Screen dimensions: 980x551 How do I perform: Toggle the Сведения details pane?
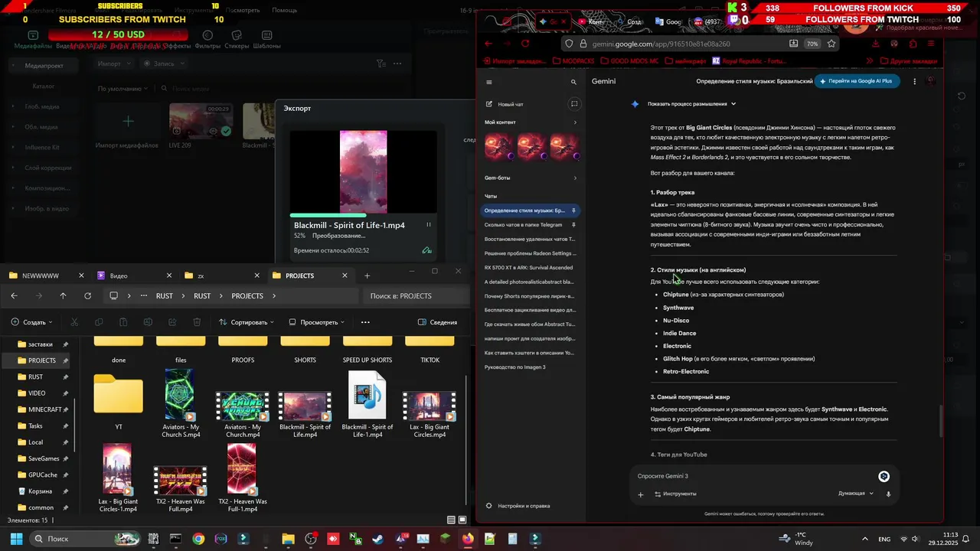tap(438, 322)
